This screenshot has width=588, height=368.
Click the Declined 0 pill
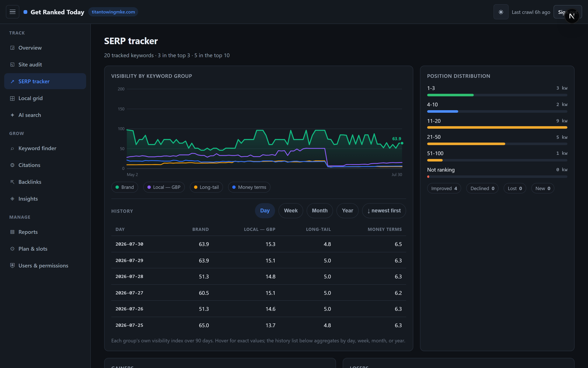pyautogui.click(x=482, y=188)
